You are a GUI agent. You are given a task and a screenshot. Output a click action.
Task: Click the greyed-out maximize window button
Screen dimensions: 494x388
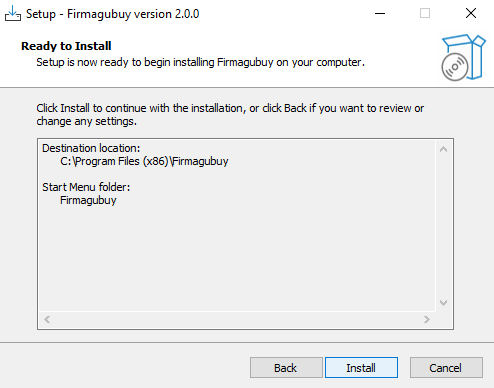425,14
